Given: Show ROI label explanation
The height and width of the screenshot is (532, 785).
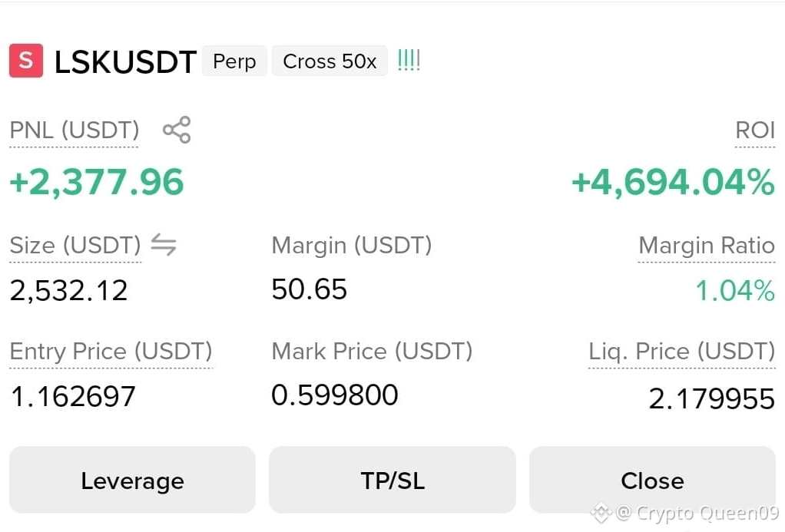Looking at the screenshot, I should pos(755,131).
